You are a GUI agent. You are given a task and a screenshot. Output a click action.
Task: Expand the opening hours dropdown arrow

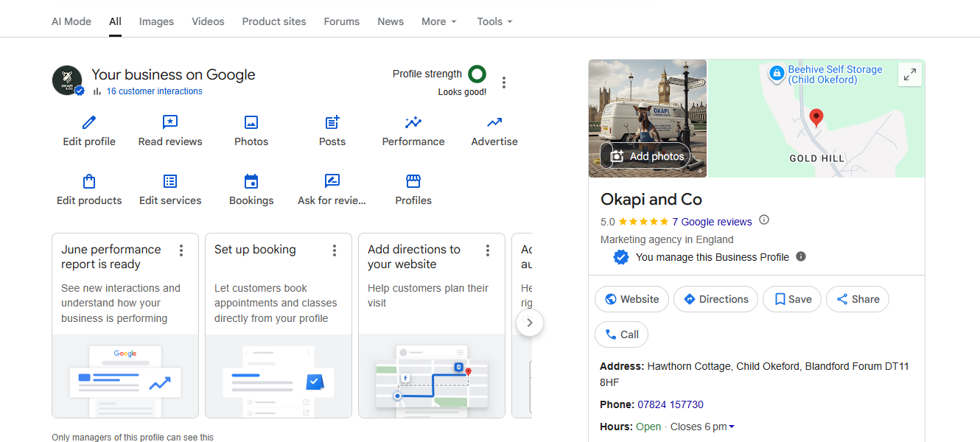(x=731, y=427)
